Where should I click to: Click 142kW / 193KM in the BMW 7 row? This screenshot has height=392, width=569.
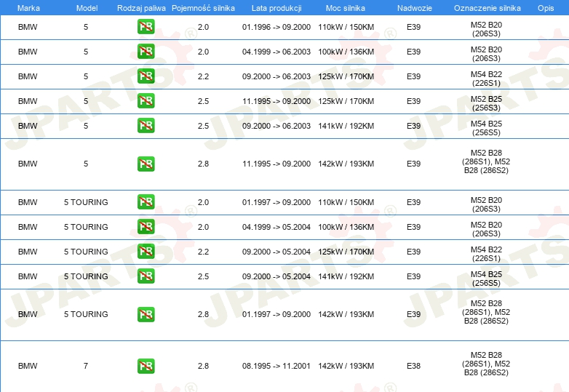[x=346, y=367]
